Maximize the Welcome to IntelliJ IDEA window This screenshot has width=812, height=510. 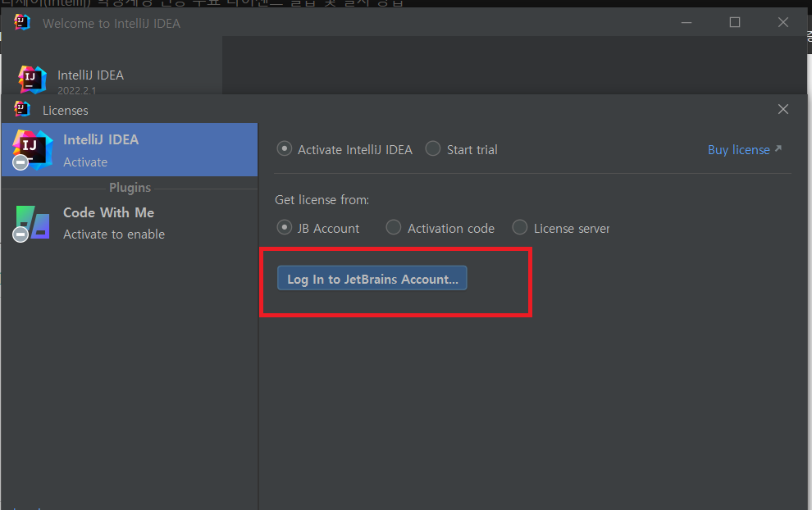click(734, 22)
